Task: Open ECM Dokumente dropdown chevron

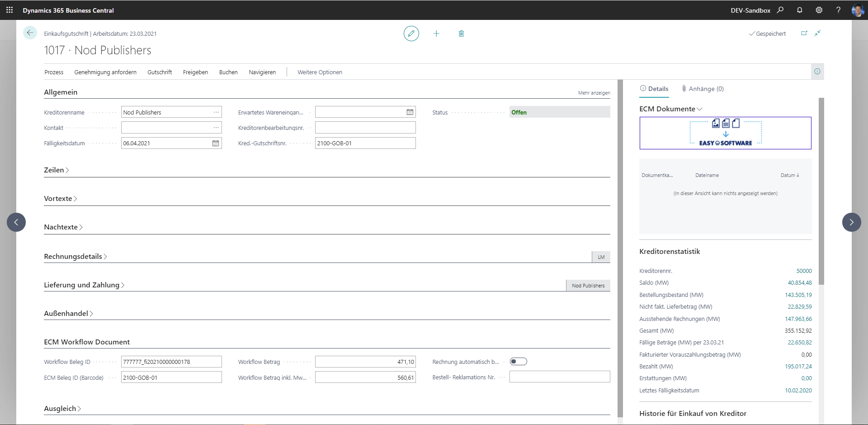Action: click(x=700, y=109)
